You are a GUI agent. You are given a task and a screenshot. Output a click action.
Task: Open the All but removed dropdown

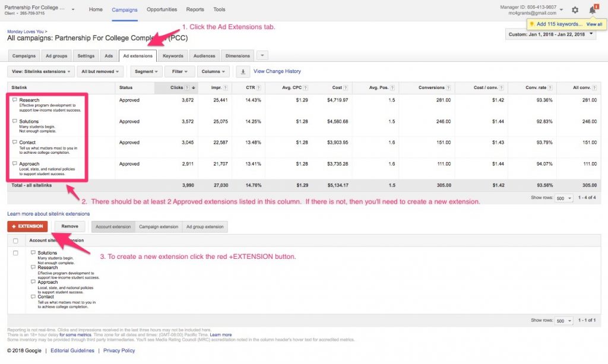pyautogui.click(x=100, y=72)
